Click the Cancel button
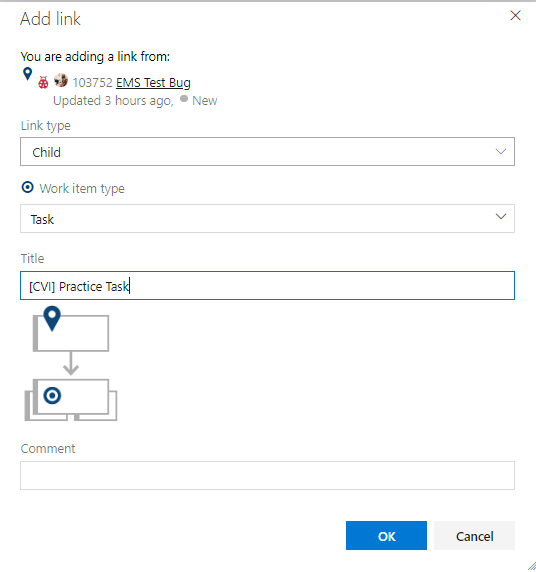The height and width of the screenshot is (572, 536). (474, 536)
